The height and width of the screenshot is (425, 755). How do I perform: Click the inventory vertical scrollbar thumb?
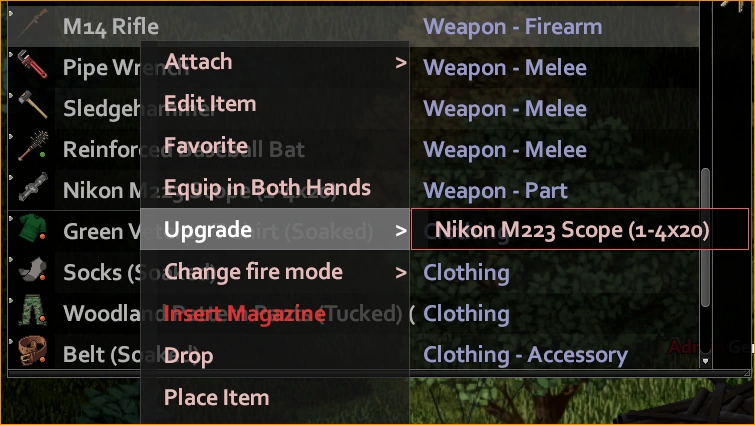tap(705, 237)
